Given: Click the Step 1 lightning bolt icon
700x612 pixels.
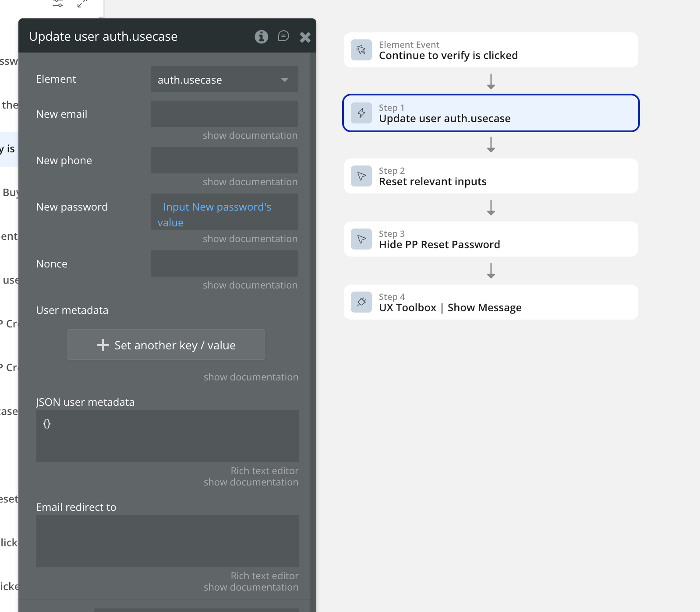Looking at the screenshot, I should [x=361, y=113].
